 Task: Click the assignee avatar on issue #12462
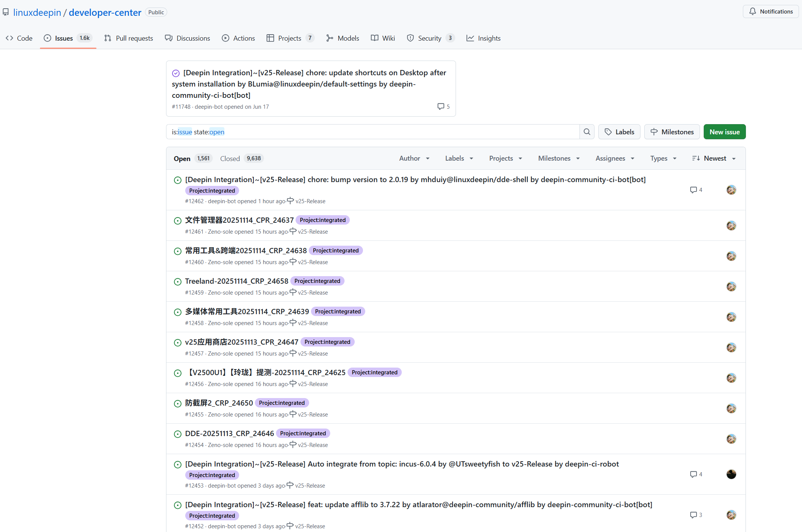coord(731,190)
